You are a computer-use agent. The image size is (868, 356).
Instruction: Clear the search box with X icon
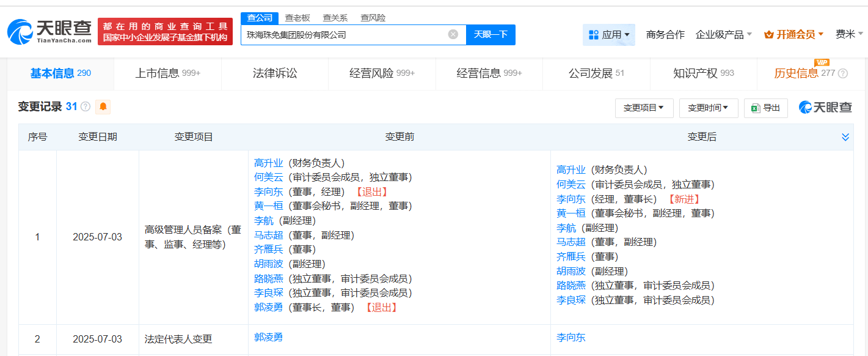point(453,34)
